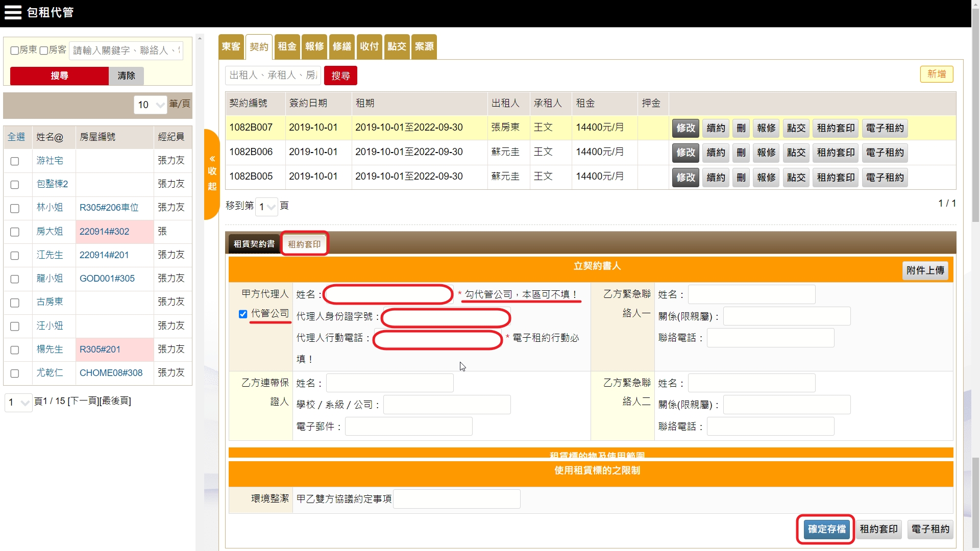Click delete icon for contract 1082B006
Viewport: 980px width, 551px height.
pos(741,153)
